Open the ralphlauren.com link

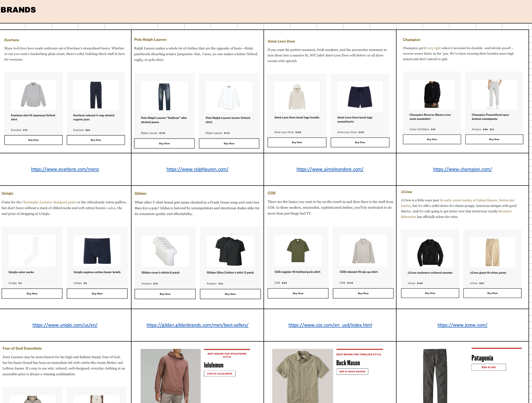pyautogui.click(x=197, y=169)
